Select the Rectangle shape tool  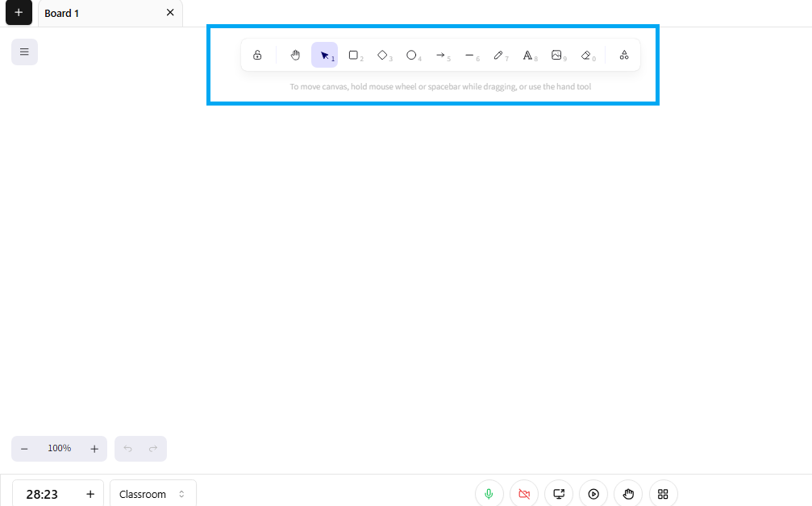click(353, 55)
